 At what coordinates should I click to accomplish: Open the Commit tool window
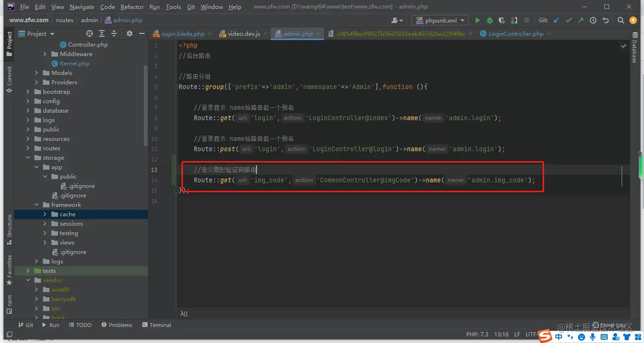(x=9, y=79)
